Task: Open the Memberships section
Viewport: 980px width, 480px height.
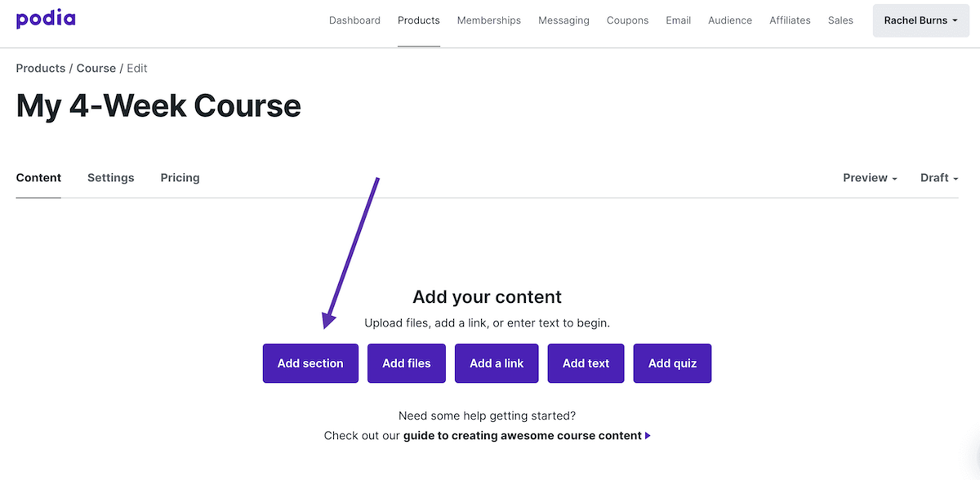Action: [x=488, y=20]
